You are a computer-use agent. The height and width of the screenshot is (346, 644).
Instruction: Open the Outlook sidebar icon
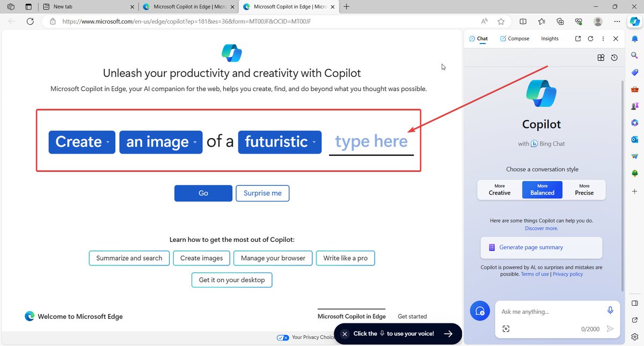tap(634, 139)
